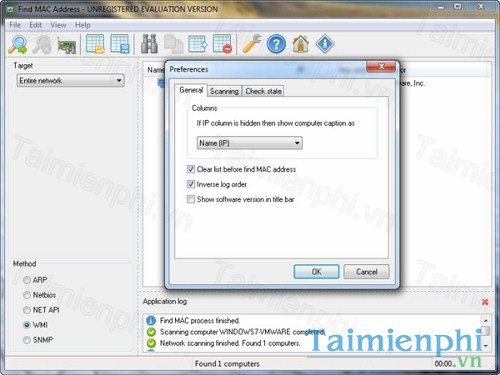
Task: Click the Network scanning finished log entry
Action: coord(230,343)
